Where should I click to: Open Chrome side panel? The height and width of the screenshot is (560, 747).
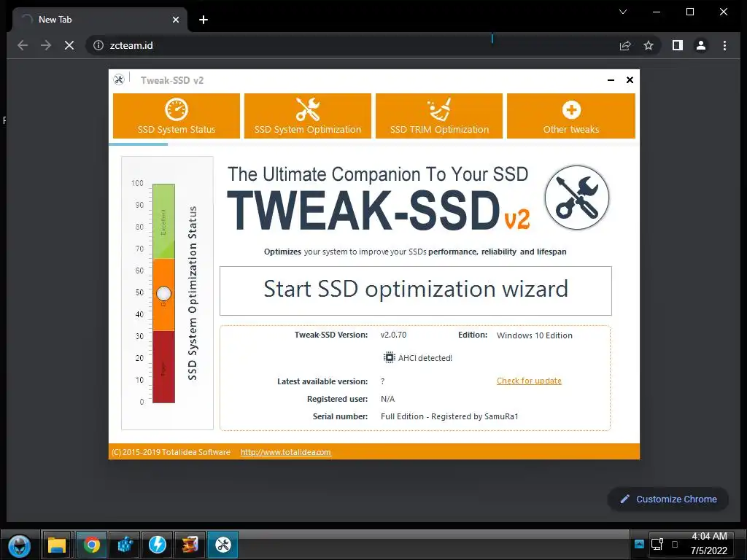678,45
